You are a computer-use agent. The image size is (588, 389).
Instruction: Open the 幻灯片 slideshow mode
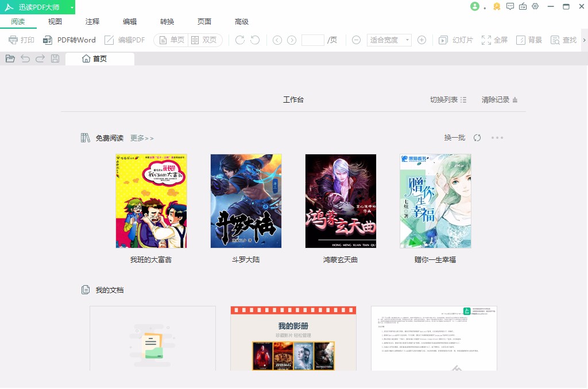click(456, 40)
